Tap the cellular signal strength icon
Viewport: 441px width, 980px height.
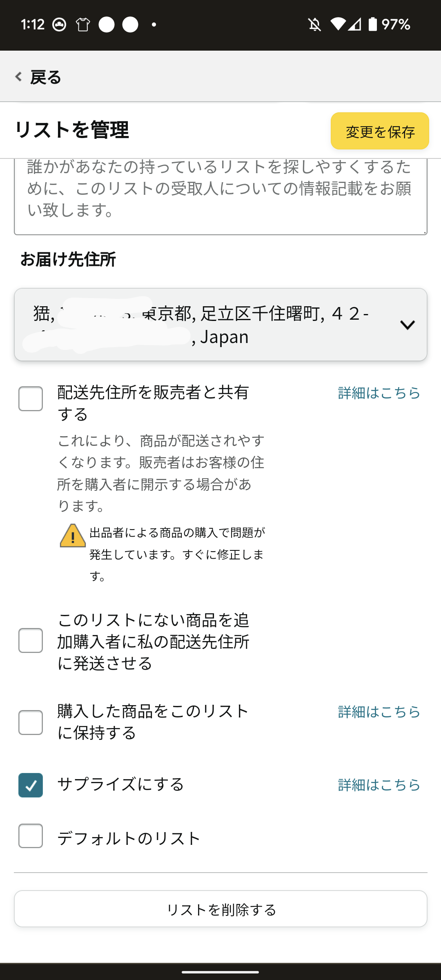tap(354, 24)
